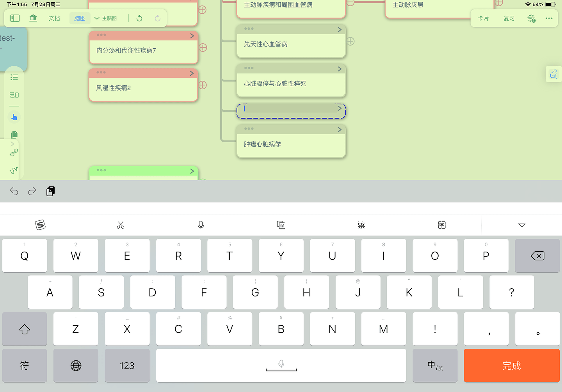Screen dimensions: 562x392
Task: Toggle the hand pointer tool
Action: coord(14,117)
